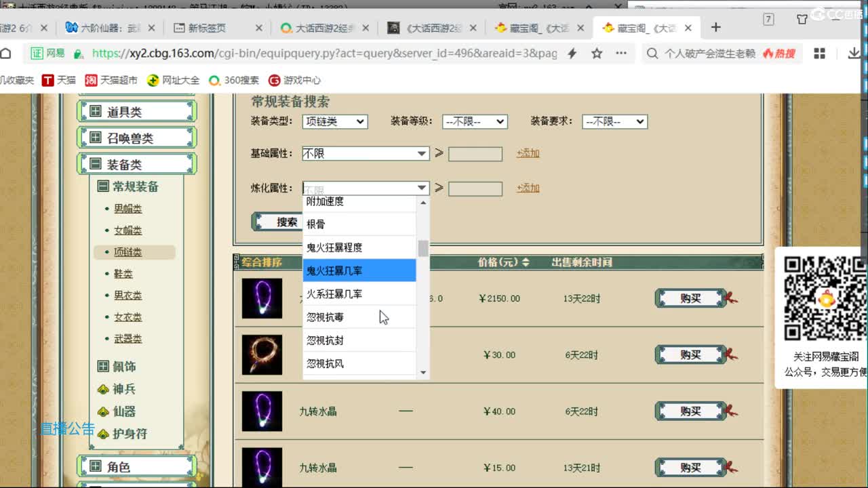Click 添加 link next to 炼化属性
The image size is (868, 488).
528,188
